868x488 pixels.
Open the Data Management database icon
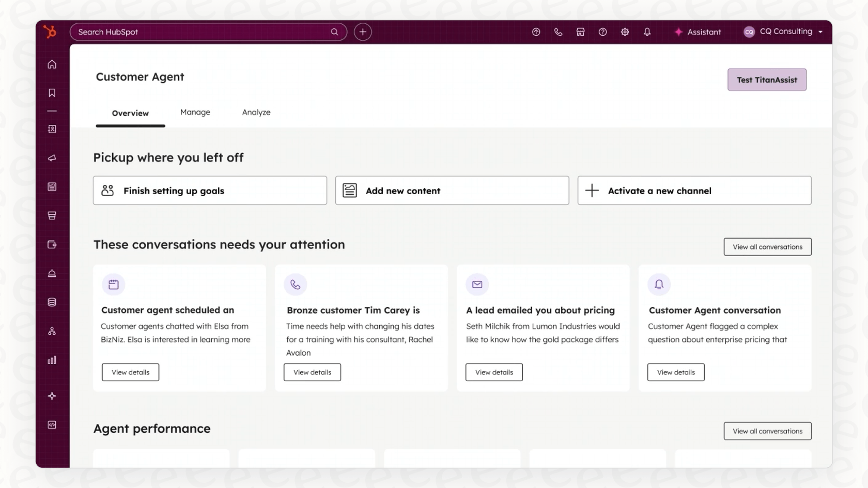[x=52, y=302]
